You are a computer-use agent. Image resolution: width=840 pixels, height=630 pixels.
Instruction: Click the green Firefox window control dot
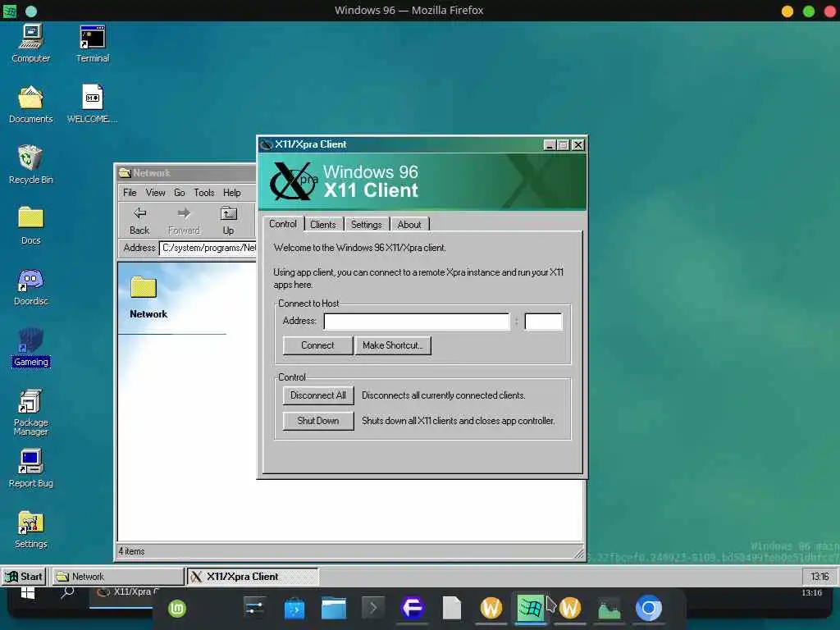tap(809, 11)
